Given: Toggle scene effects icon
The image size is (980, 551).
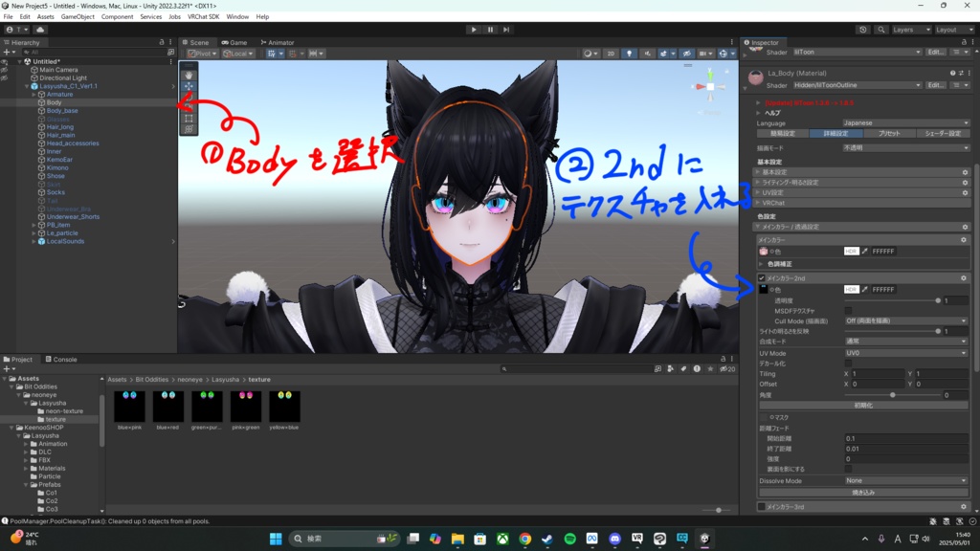Looking at the screenshot, I should tap(663, 54).
